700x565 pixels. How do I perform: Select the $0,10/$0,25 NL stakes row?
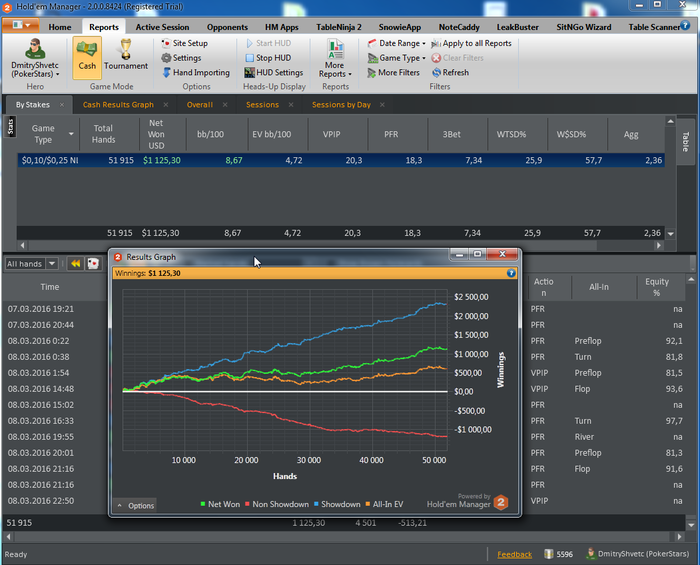coord(341,160)
